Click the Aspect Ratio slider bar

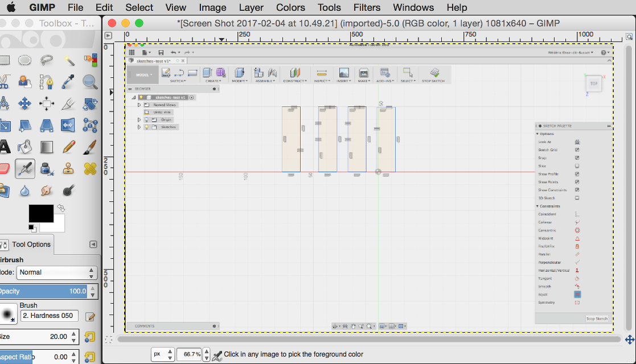pos(35,357)
